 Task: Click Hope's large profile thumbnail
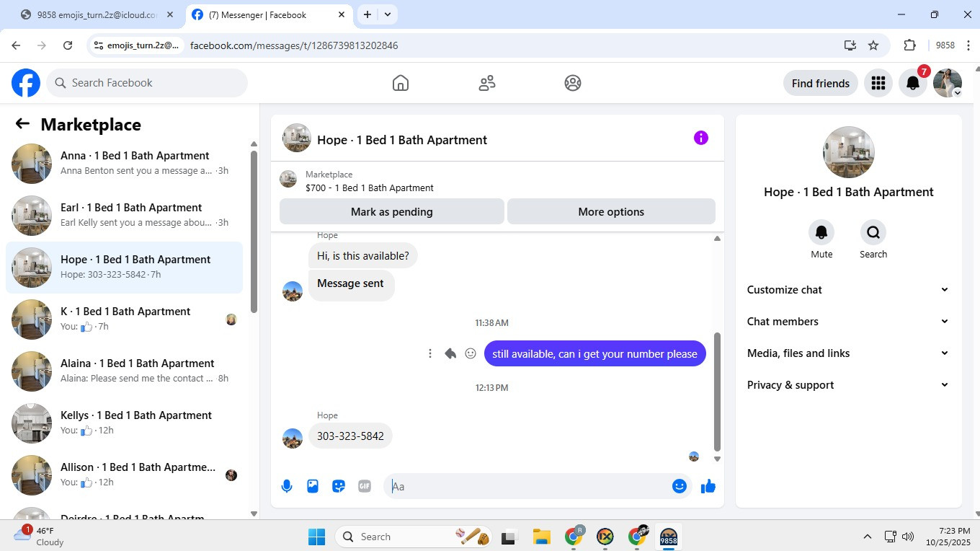coord(849,152)
